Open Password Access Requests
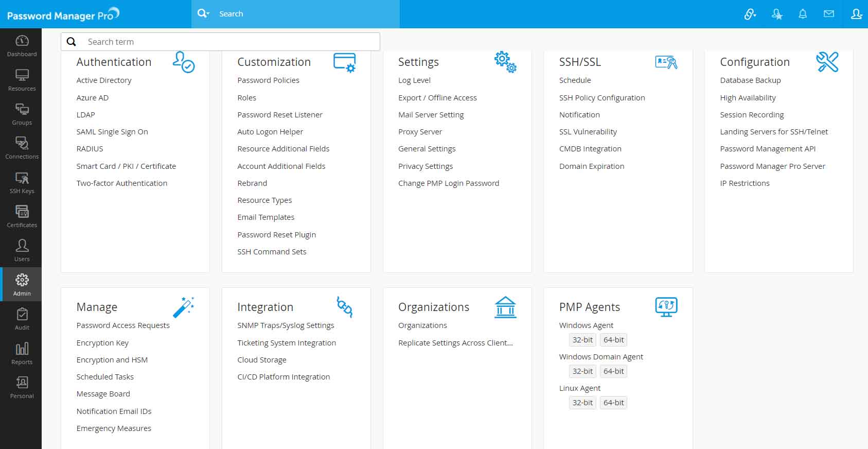Screen dimensions: 868x449 pyautogui.click(x=123, y=325)
